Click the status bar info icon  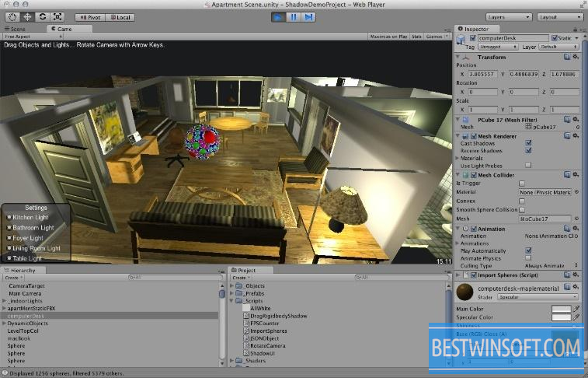click(5, 373)
